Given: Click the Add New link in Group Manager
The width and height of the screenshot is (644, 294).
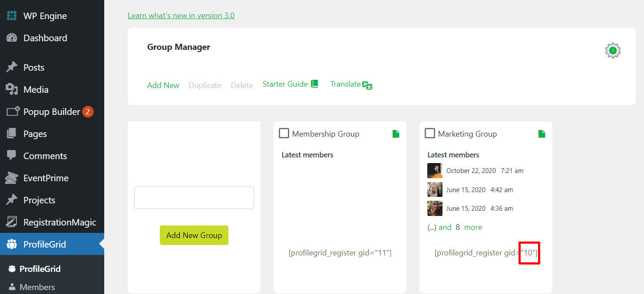Looking at the screenshot, I should tap(163, 85).
